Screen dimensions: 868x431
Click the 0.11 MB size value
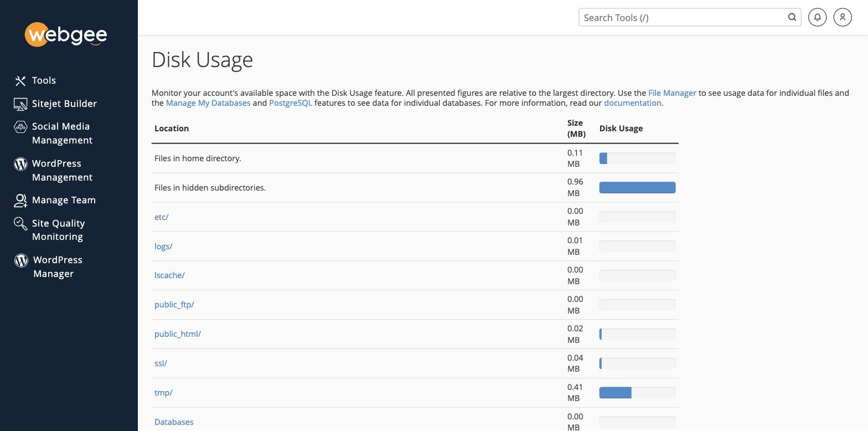tap(575, 158)
